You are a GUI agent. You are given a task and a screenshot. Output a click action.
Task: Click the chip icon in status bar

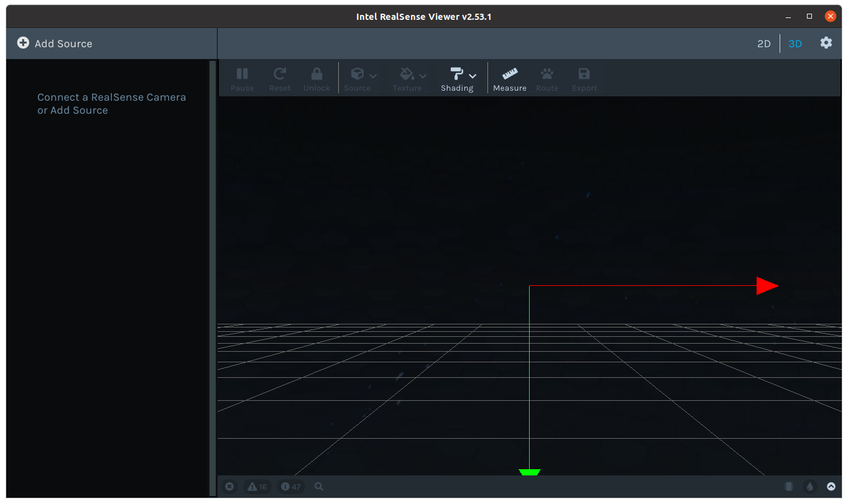click(789, 487)
